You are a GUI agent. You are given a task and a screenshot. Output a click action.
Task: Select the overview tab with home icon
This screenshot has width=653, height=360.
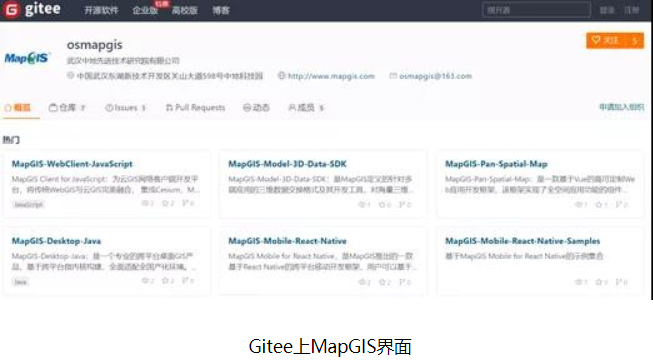[17, 108]
